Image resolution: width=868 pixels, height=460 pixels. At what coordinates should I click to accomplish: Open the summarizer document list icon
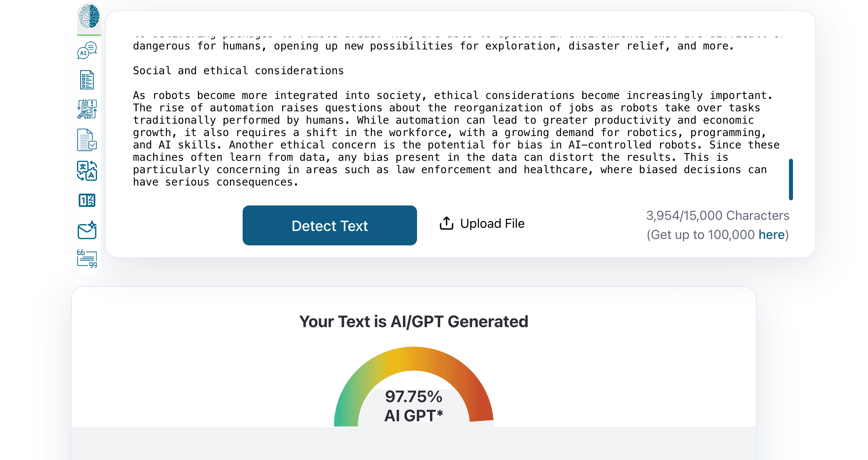click(87, 80)
